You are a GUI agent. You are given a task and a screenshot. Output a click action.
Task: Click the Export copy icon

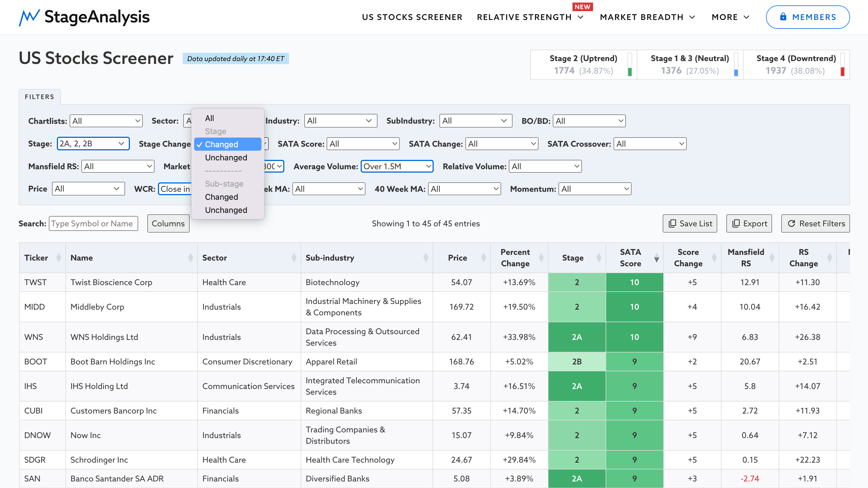[x=736, y=223]
